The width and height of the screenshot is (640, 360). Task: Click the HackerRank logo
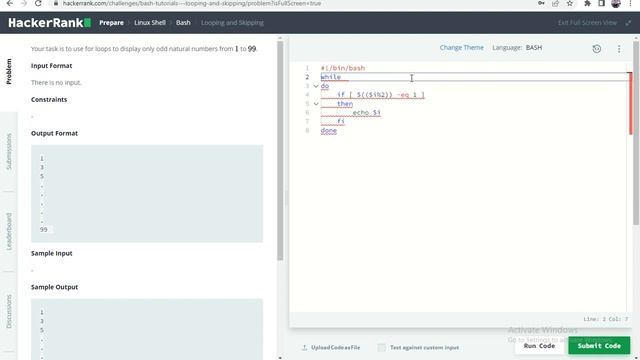point(49,22)
